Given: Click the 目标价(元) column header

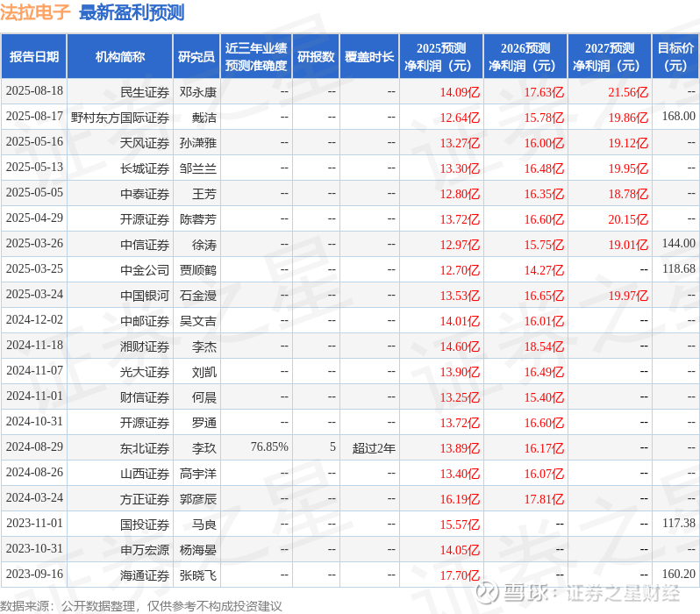Looking at the screenshot, I should 676,57.
